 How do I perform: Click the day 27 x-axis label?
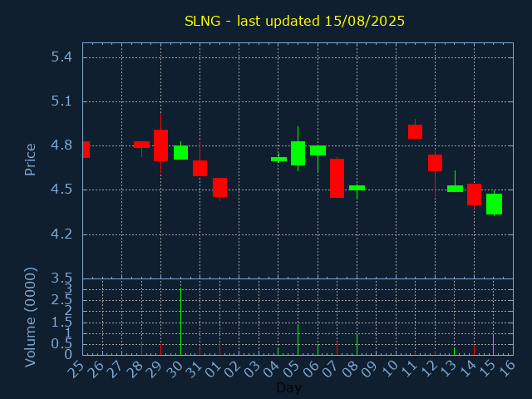115,369
